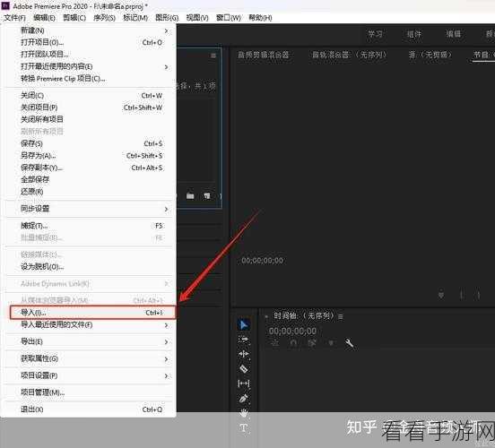The height and width of the screenshot is (448, 495).
Task: Click the New Bin folder icon
Action: tap(190, 196)
